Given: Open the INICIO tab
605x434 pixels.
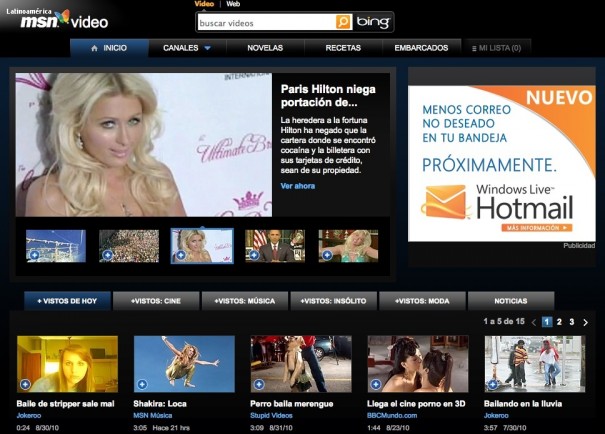Looking at the screenshot, I should [x=109, y=48].
